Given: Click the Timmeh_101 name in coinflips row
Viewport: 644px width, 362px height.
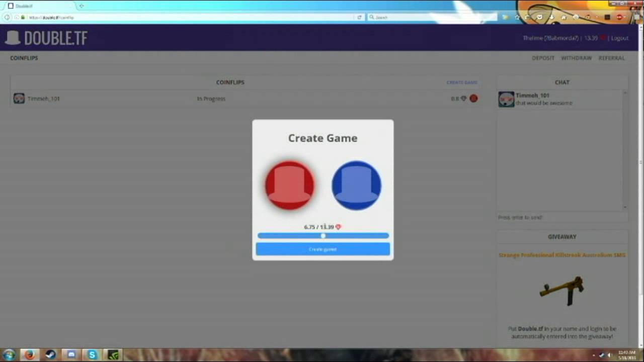Looking at the screenshot, I should (x=43, y=99).
